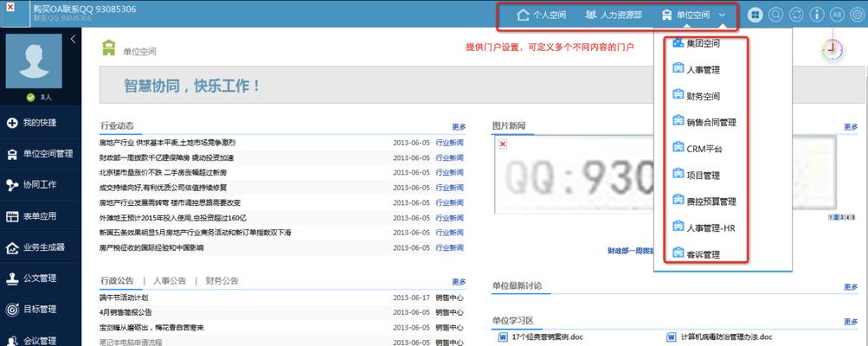Click 更多 link in 行业动态 section

point(459,127)
